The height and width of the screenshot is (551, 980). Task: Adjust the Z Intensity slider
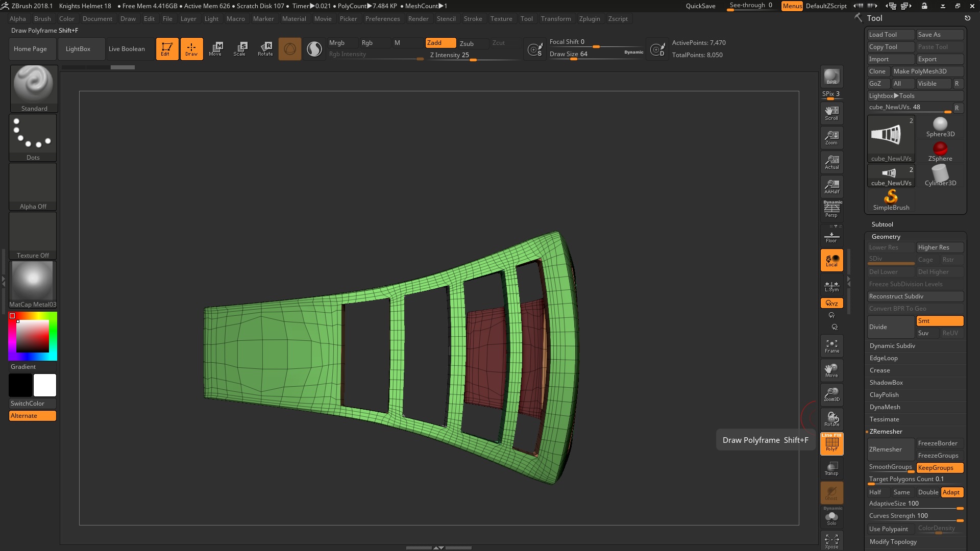click(474, 56)
